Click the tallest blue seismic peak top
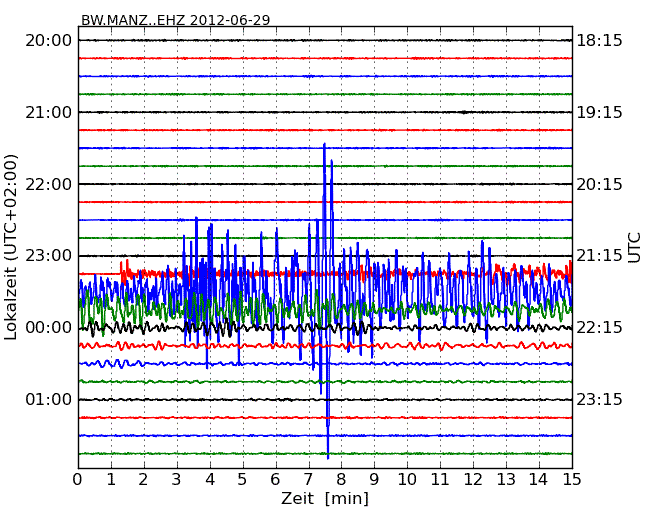The width and height of the screenshot is (650, 520). (325, 144)
